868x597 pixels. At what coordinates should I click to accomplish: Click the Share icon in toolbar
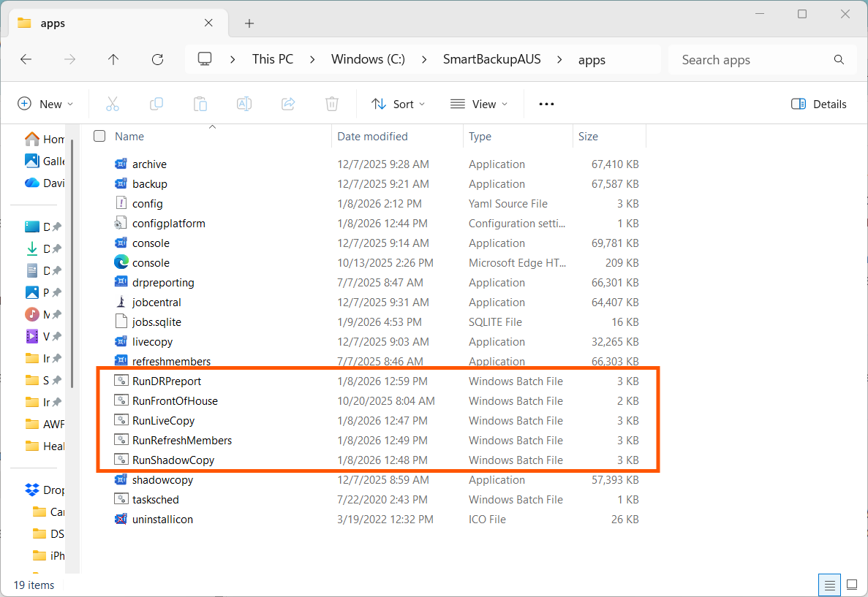point(288,104)
